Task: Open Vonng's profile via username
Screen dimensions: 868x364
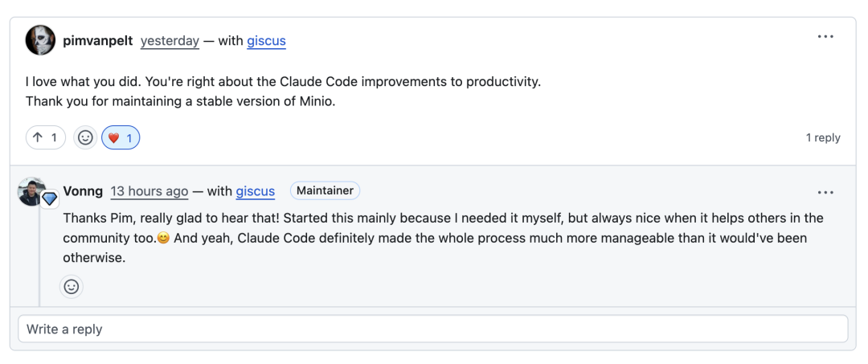Action: [x=83, y=191]
